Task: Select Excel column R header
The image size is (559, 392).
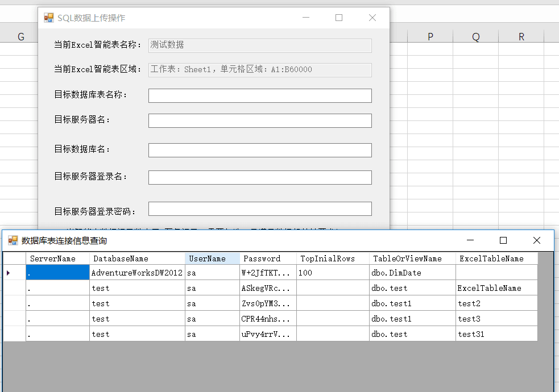Action: 521,36
